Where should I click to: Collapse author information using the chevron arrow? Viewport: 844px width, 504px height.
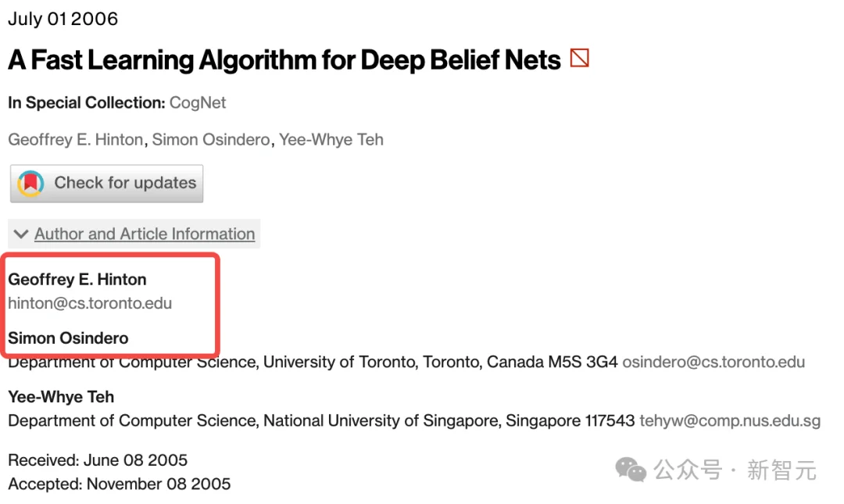click(x=21, y=234)
